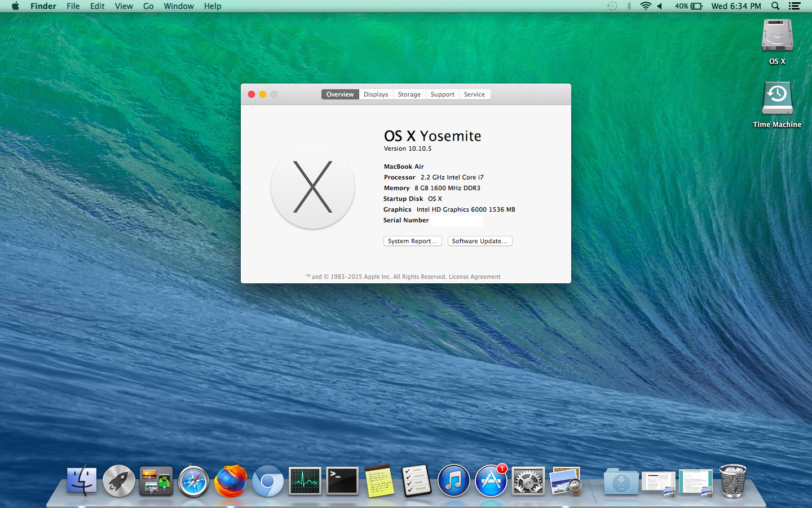The image size is (812, 508).
Task: Click the OS X logo circle
Action: tap(313, 187)
